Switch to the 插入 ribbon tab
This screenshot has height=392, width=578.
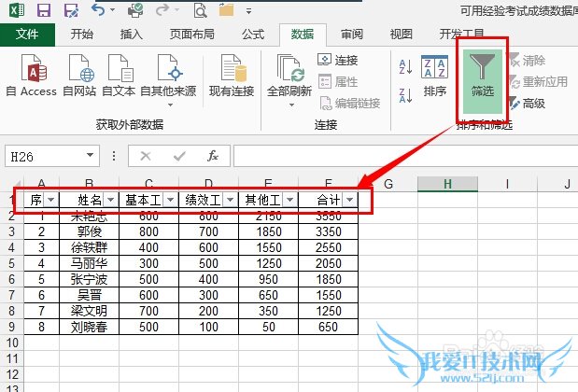tap(132, 35)
